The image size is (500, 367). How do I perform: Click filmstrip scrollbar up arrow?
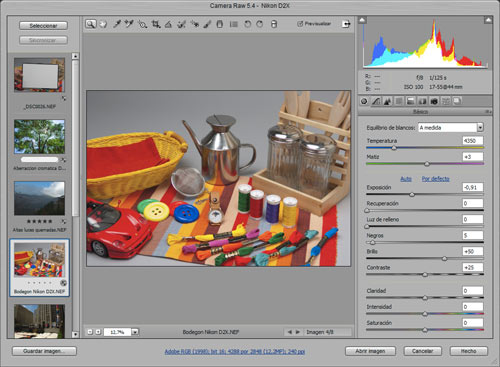pos(75,56)
